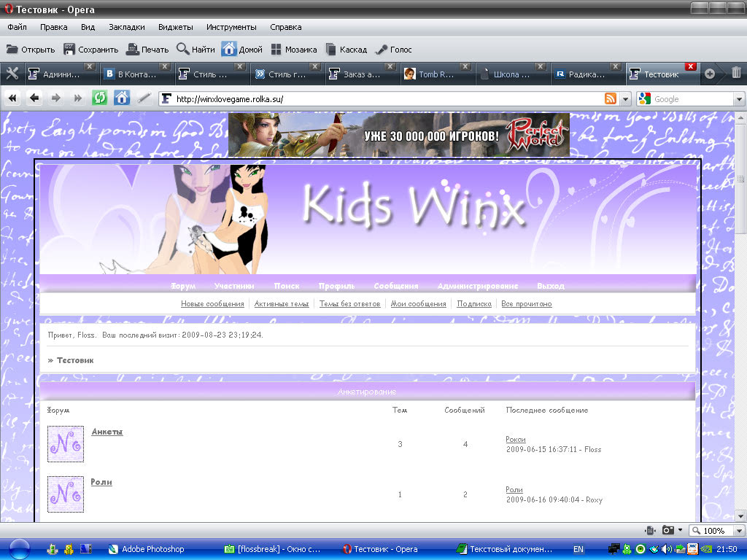Open the [flossbreak] taskbar window
747x560 pixels.
click(x=273, y=549)
